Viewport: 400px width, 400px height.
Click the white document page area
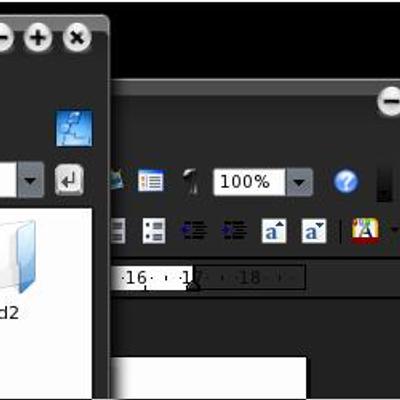pyautogui.click(x=209, y=378)
